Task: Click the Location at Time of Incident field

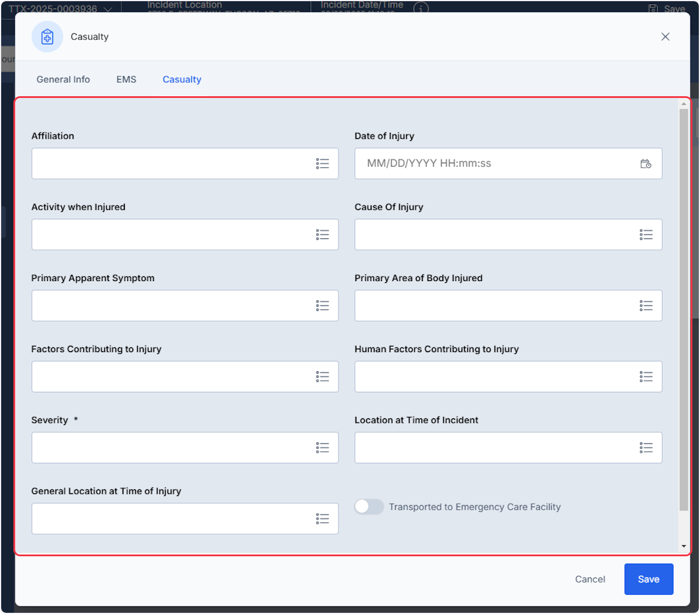Action: tap(508, 448)
